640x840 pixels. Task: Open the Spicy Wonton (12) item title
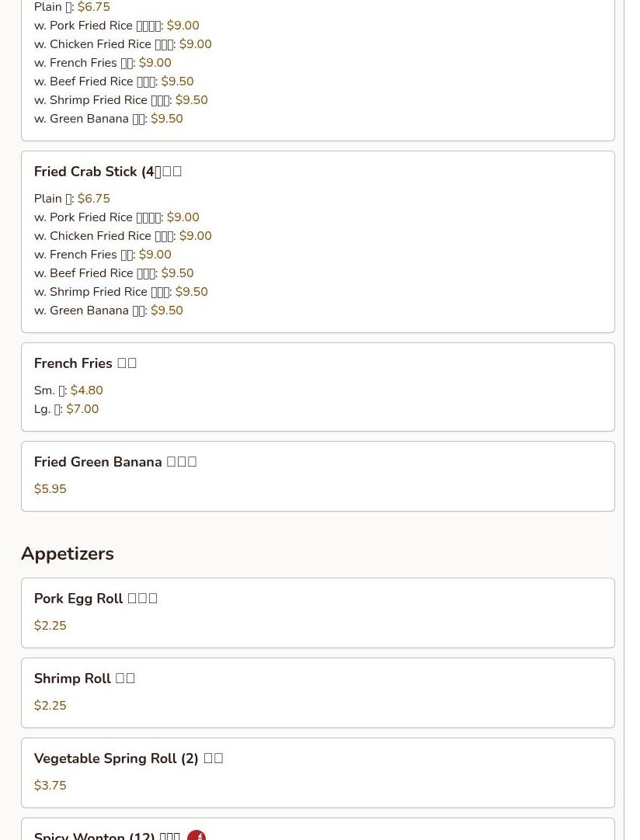coord(107,835)
